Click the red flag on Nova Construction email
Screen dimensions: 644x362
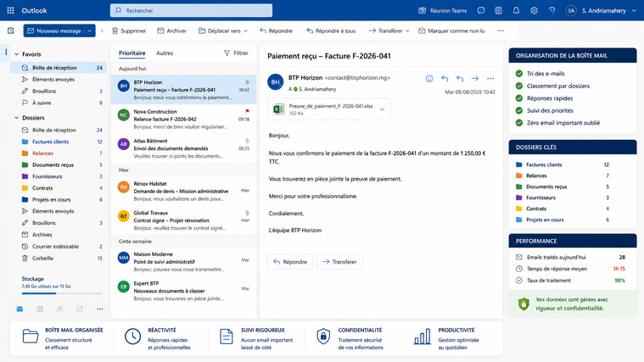coord(247,111)
